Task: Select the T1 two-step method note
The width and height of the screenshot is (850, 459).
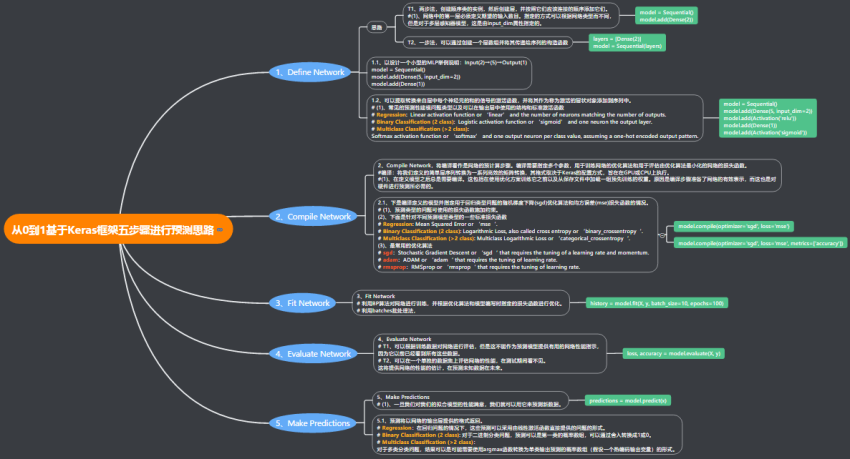Action: (511, 16)
